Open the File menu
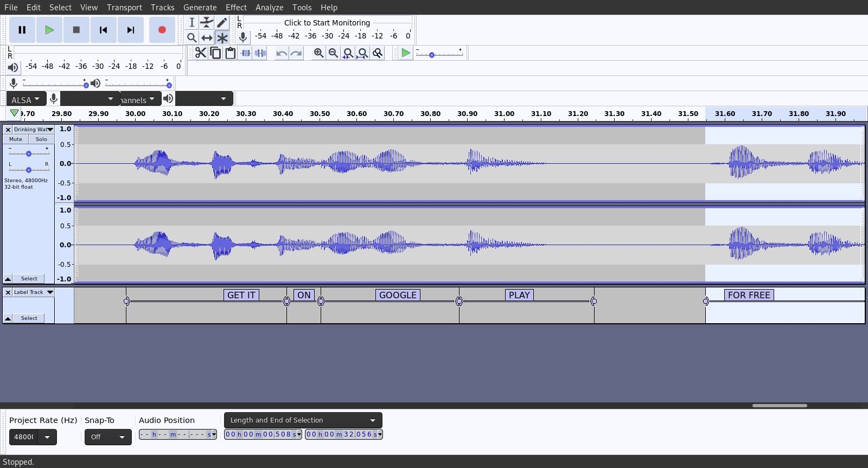 [x=11, y=8]
